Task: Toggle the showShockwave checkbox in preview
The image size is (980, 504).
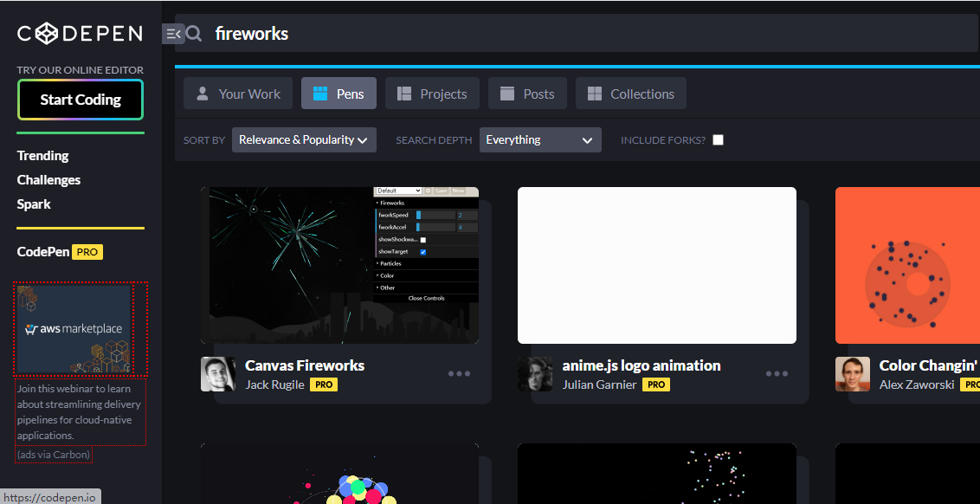Action: coord(423,240)
